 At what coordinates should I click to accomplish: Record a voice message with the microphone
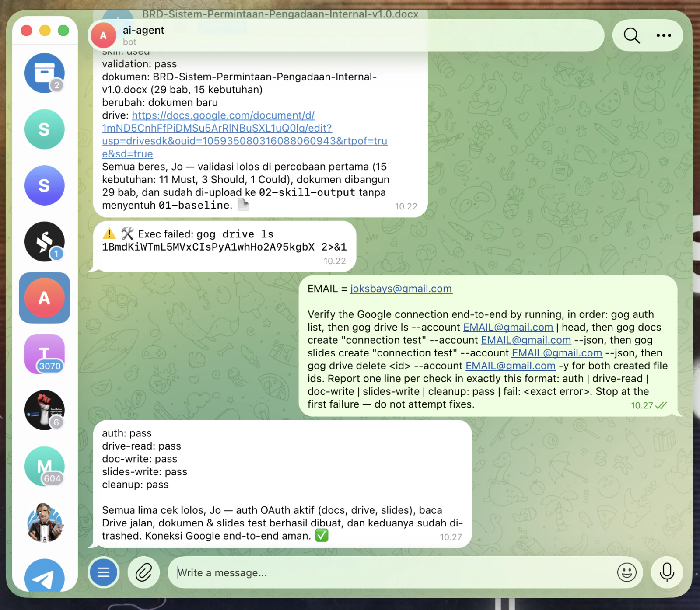(x=667, y=572)
